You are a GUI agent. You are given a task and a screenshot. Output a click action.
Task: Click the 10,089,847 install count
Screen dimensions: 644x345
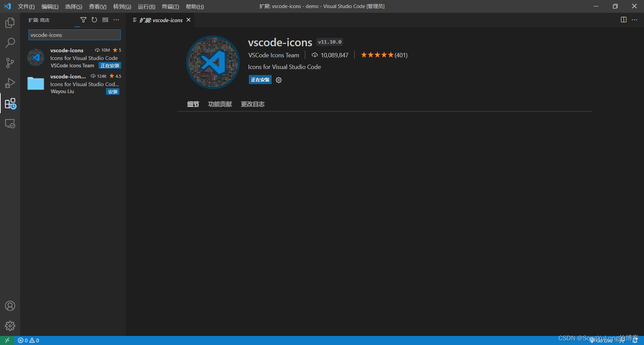pyautogui.click(x=330, y=55)
